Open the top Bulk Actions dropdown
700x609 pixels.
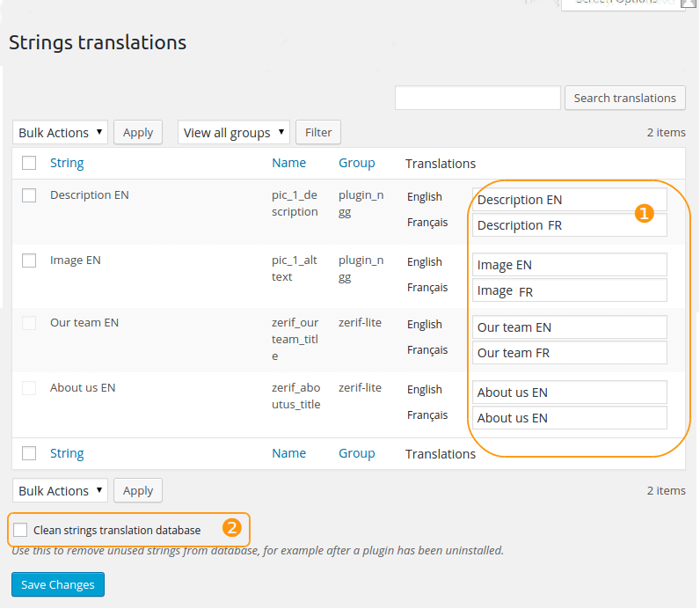coord(61,132)
